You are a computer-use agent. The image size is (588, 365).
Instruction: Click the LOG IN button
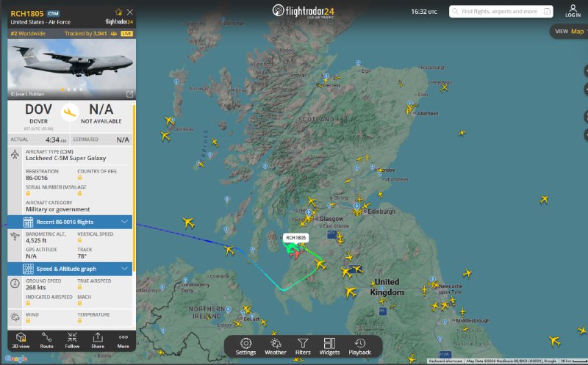click(x=572, y=11)
